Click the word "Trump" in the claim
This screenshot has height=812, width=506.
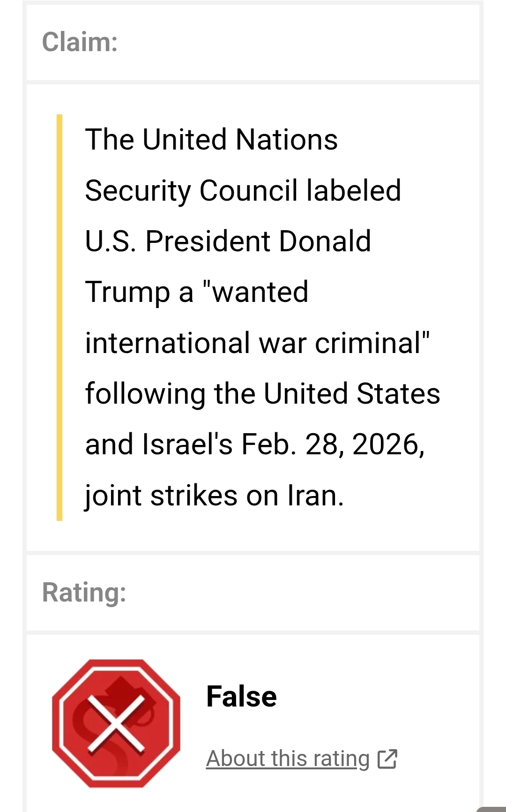click(127, 292)
